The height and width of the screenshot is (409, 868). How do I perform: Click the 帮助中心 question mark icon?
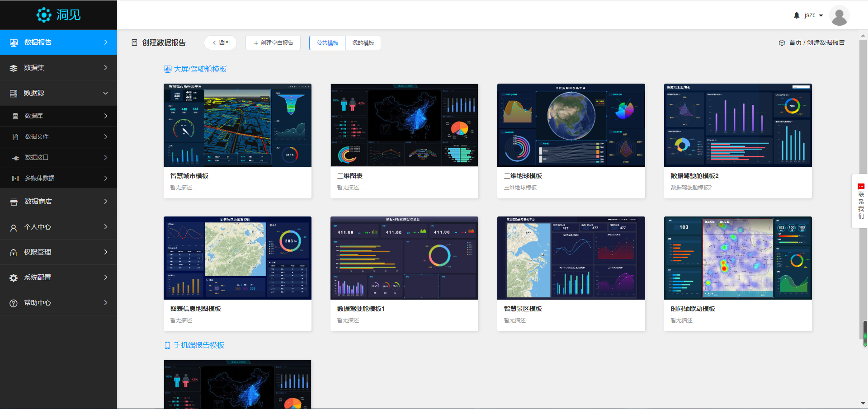point(14,303)
